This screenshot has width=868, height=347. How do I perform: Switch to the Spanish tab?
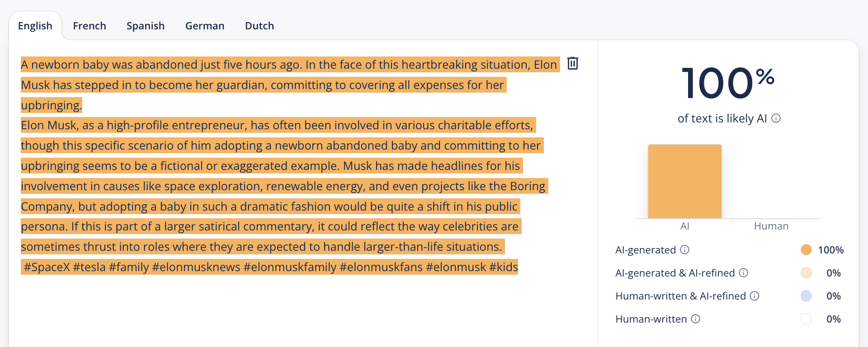tap(146, 26)
